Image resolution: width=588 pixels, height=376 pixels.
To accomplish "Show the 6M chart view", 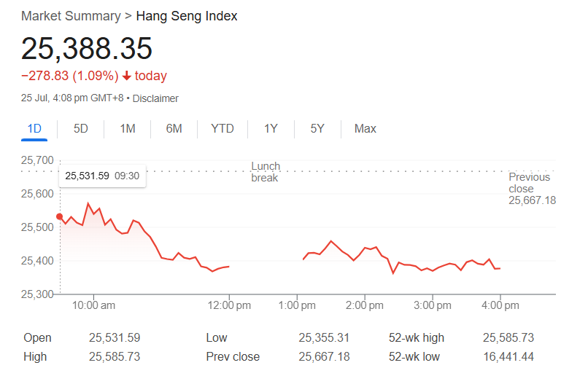I will [174, 128].
